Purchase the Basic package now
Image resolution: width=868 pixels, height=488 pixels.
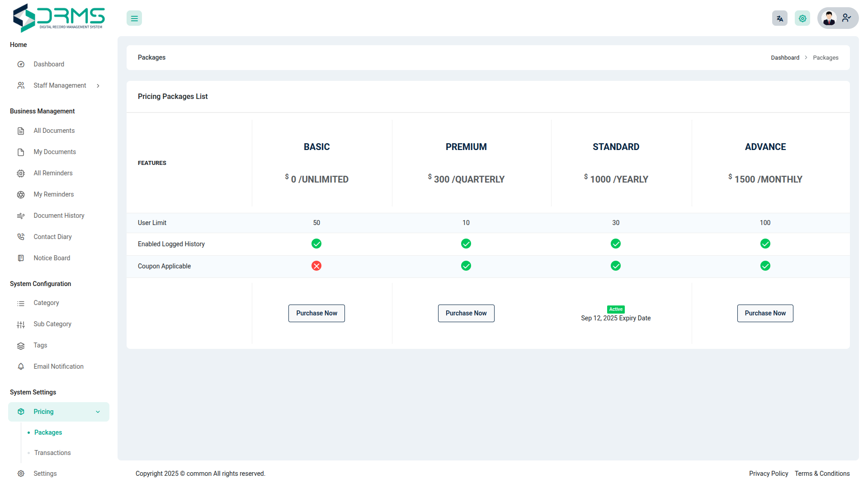click(x=316, y=313)
